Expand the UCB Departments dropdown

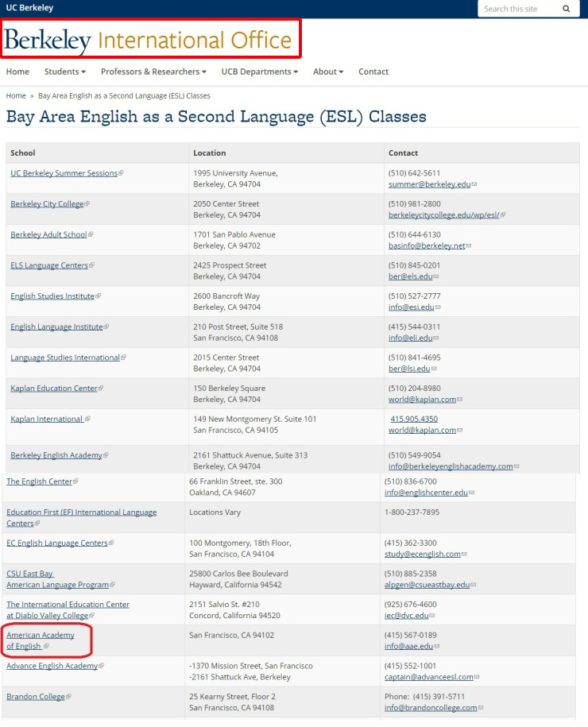pos(260,72)
